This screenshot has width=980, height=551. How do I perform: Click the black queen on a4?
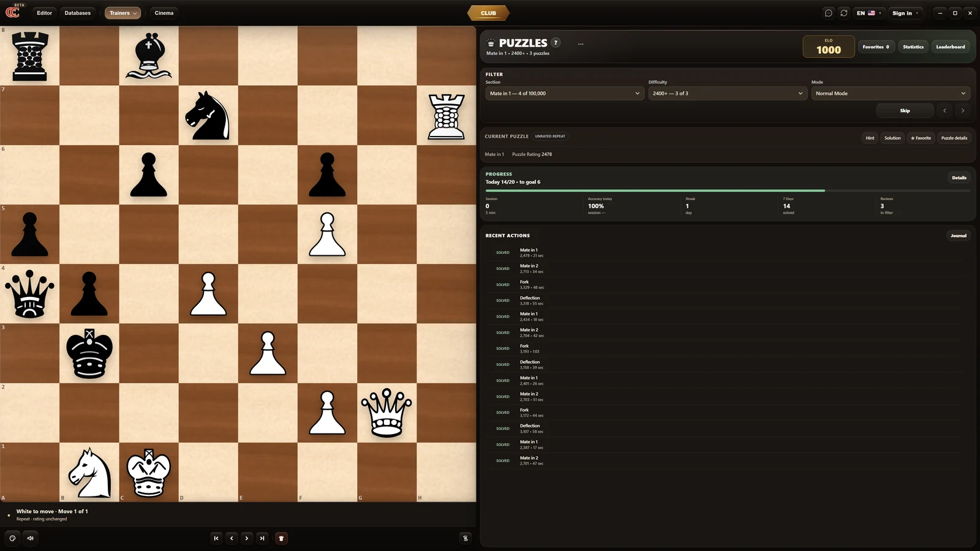[x=30, y=294]
